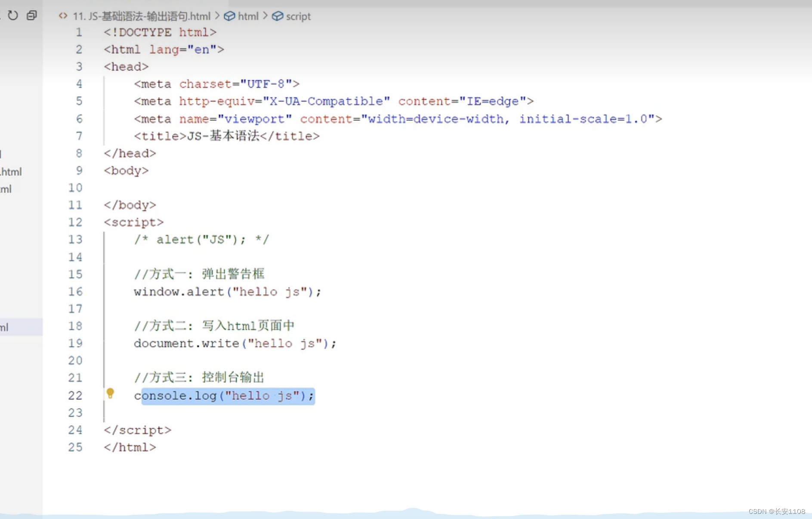Click line number 25 in the gutter
Screen dimensions: 812x519
75,447
